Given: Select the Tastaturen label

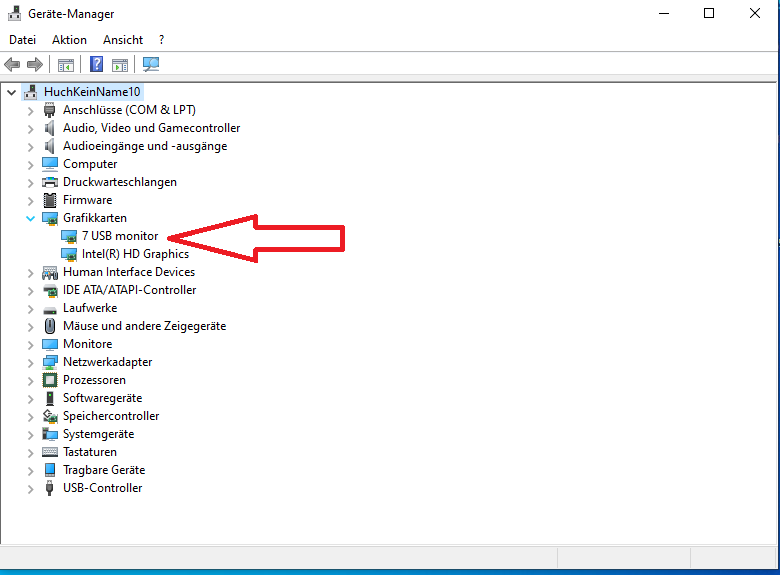Looking at the screenshot, I should click(x=90, y=452).
